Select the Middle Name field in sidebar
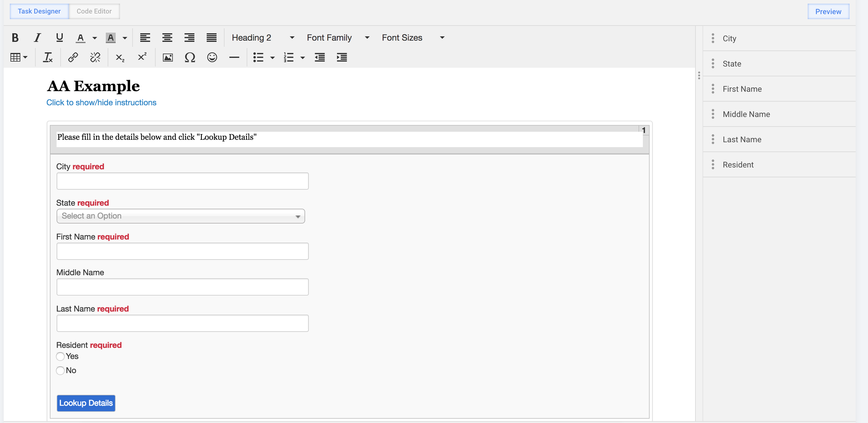The image size is (868, 423). pyautogui.click(x=779, y=114)
